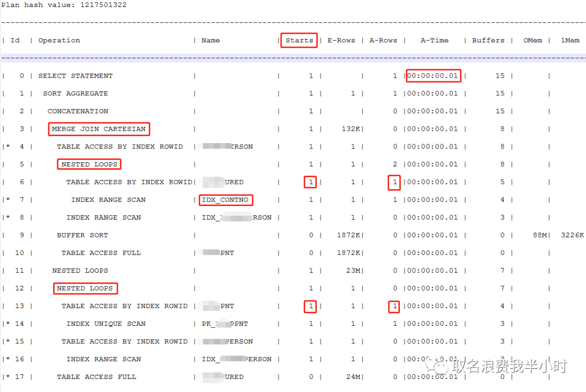Select 'TABLE ACCESS FULL' in row Id 17

(x=97, y=377)
